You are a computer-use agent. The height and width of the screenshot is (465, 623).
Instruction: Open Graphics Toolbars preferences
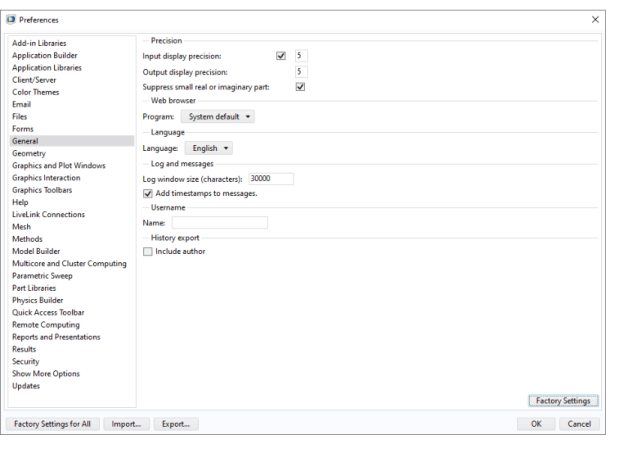tap(72, 190)
